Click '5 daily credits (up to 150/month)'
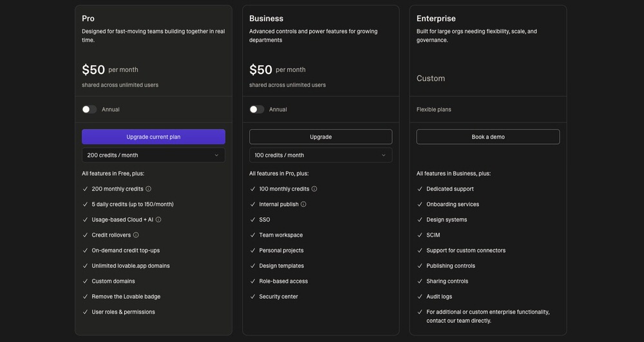 [133, 204]
